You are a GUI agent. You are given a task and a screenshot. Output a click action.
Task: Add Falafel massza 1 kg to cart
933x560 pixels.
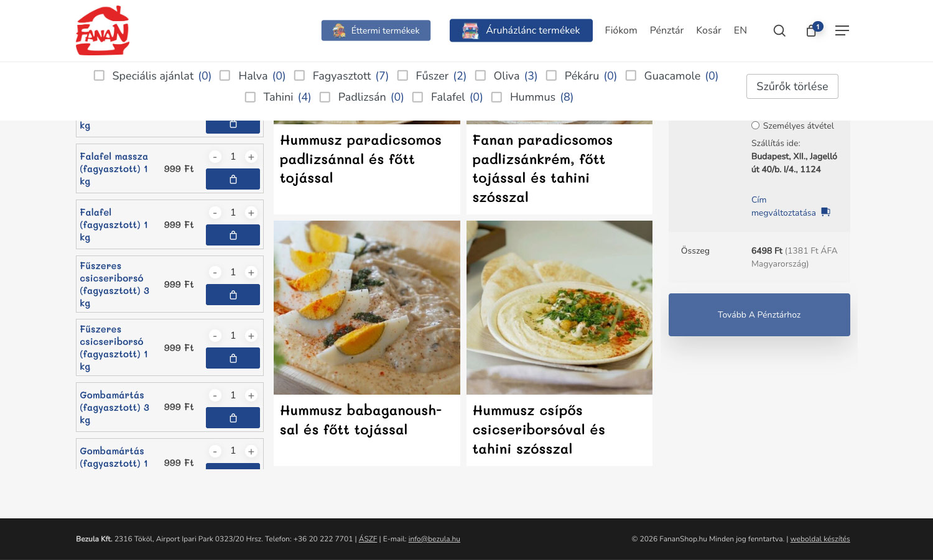click(233, 179)
